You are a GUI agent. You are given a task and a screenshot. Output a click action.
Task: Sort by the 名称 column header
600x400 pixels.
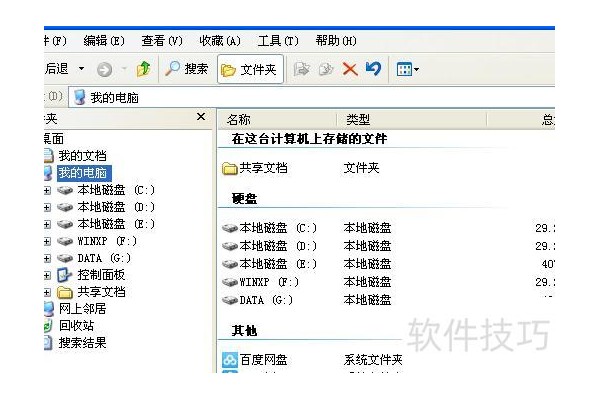pos(277,120)
